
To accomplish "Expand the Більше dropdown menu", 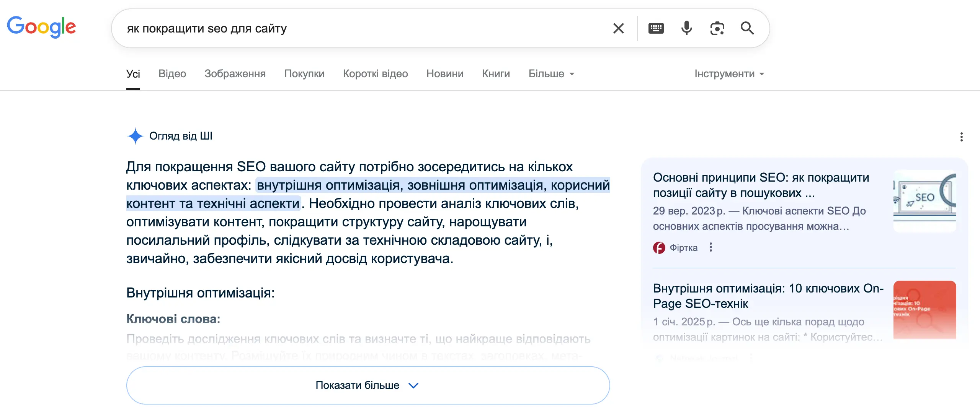I will coord(551,73).
